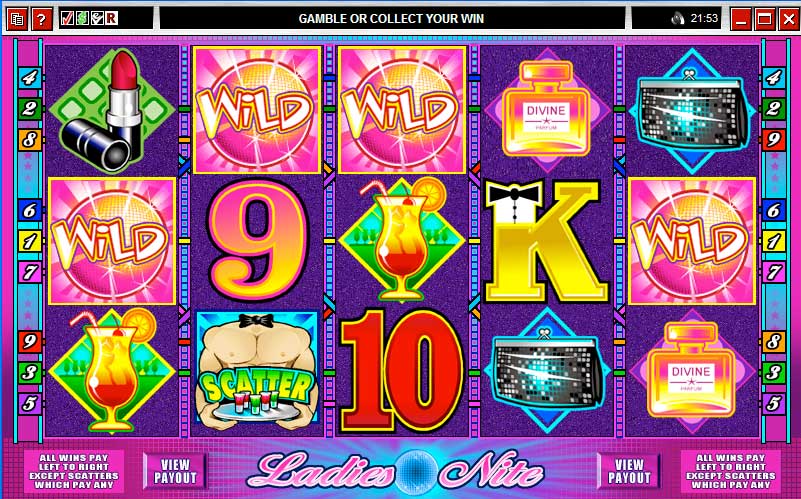Open the red menu icon in top bar
Screen dimensions: 801x499
(x=17, y=19)
